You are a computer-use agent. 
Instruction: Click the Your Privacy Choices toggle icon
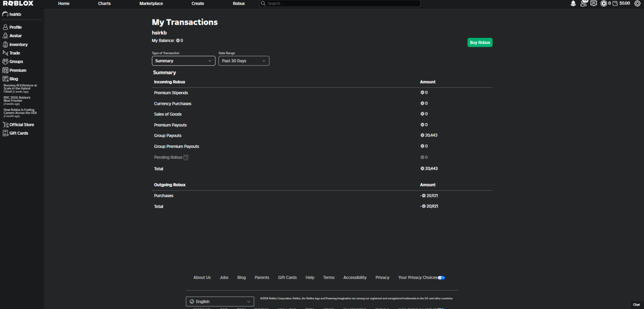click(441, 278)
